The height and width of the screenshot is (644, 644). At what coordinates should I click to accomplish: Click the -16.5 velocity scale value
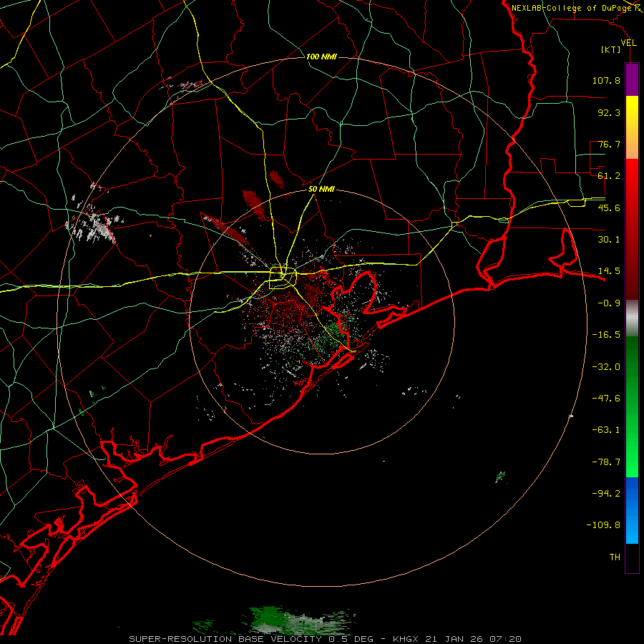point(606,335)
